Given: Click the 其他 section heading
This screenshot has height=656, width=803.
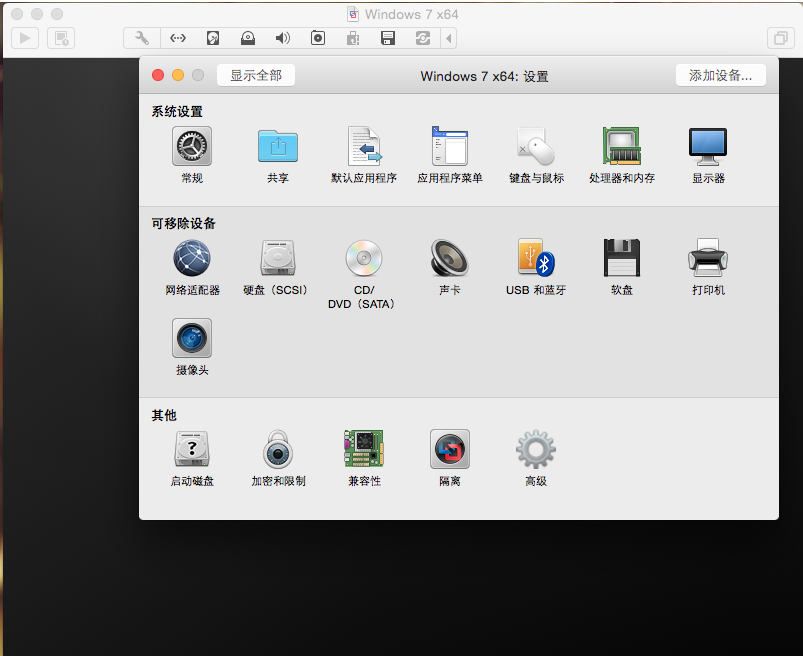Looking at the screenshot, I should pos(164,415).
